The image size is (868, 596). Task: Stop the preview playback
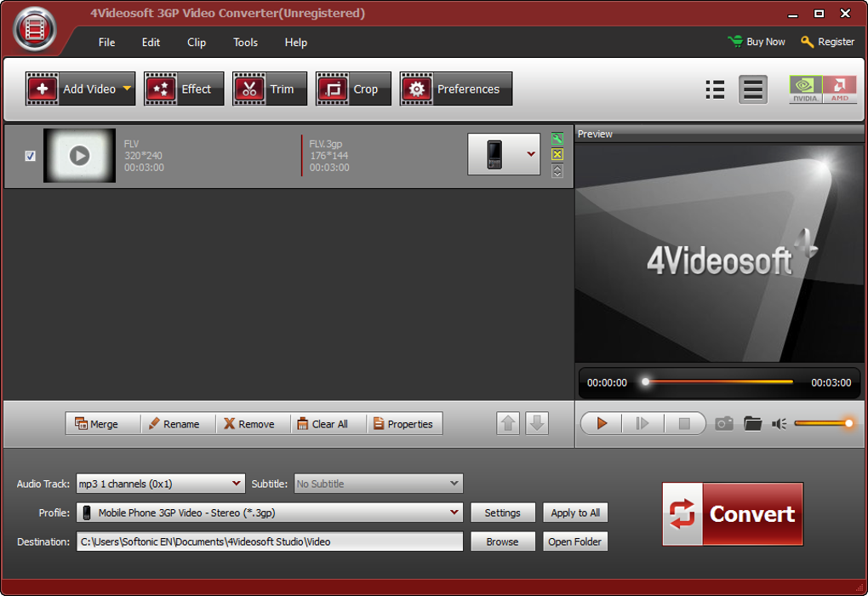tap(684, 424)
